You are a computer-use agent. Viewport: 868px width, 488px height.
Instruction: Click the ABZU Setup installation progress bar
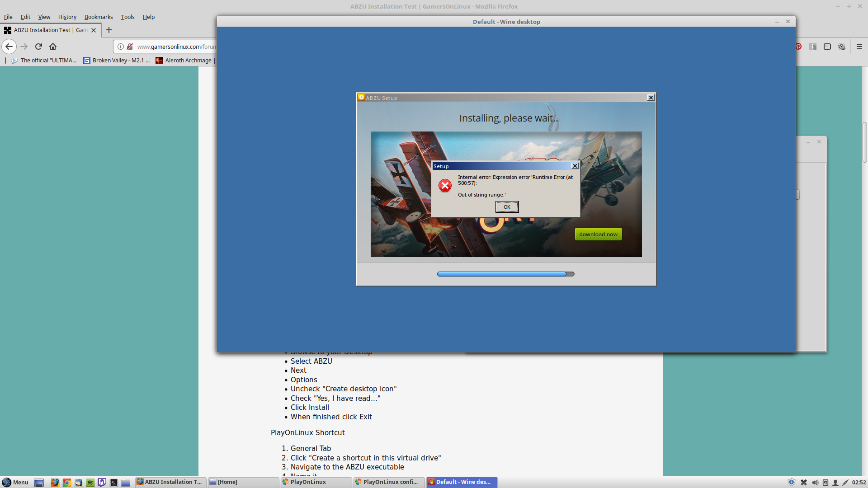click(505, 274)
